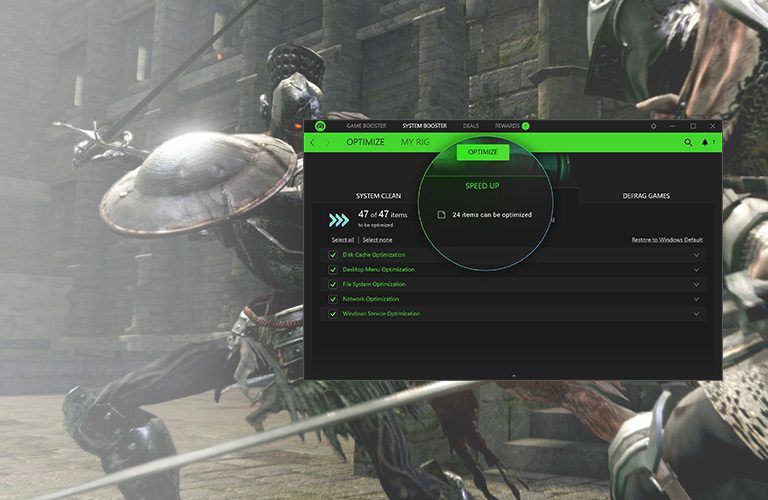Click the '24 items can be optimized' text

click(x=492, y=215)
